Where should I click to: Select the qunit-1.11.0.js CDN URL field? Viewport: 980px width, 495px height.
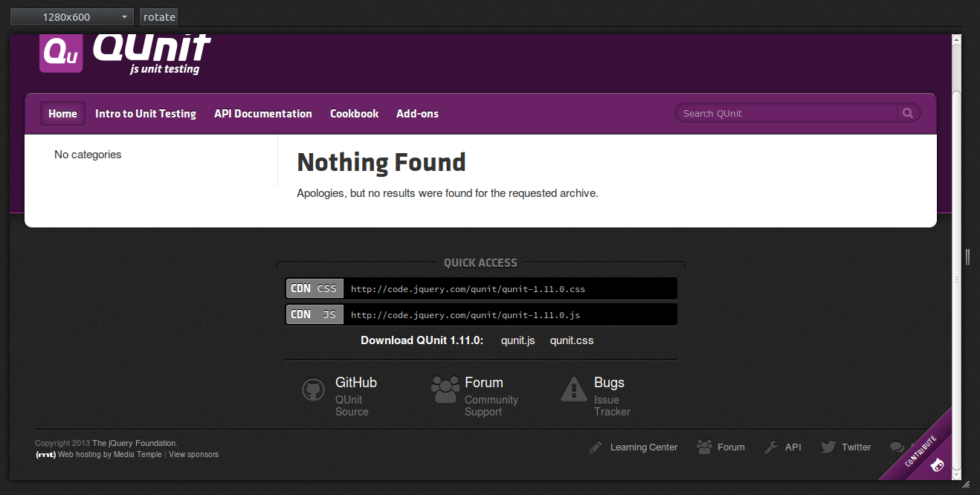[x=510, y=314]
